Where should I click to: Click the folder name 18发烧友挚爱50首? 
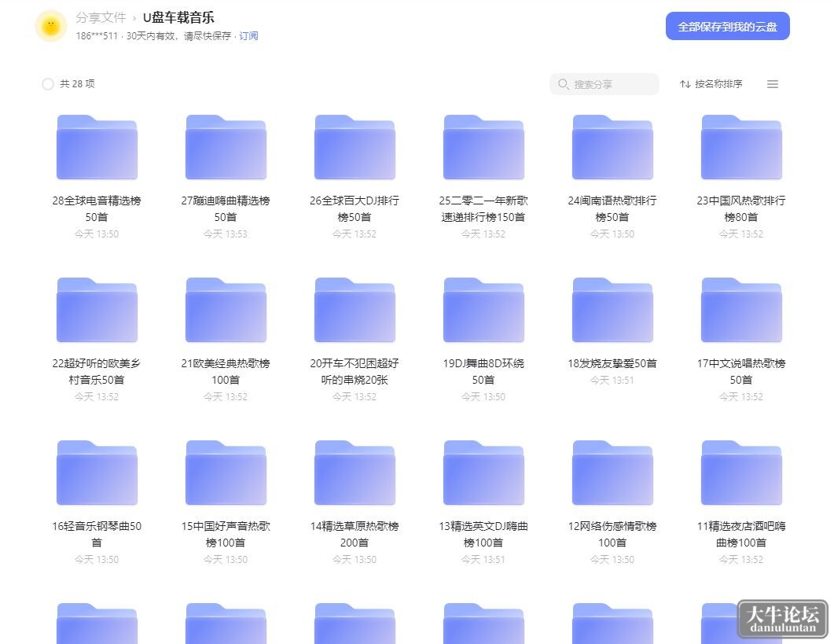(x=612, y=363)
